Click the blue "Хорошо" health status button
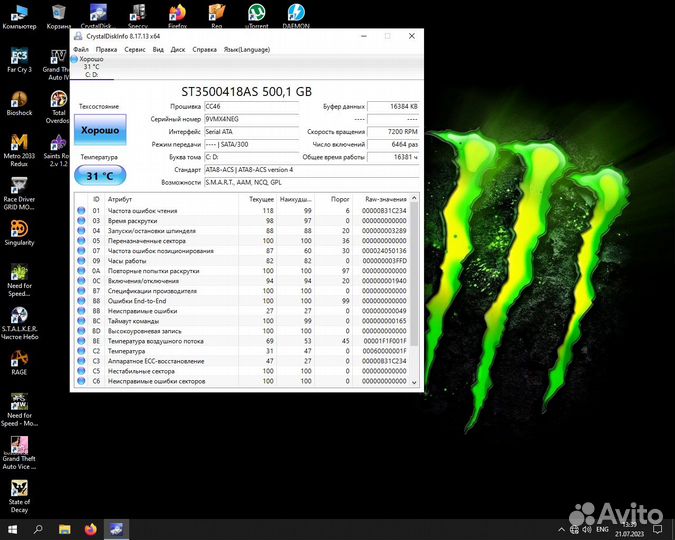 point(99,130)
